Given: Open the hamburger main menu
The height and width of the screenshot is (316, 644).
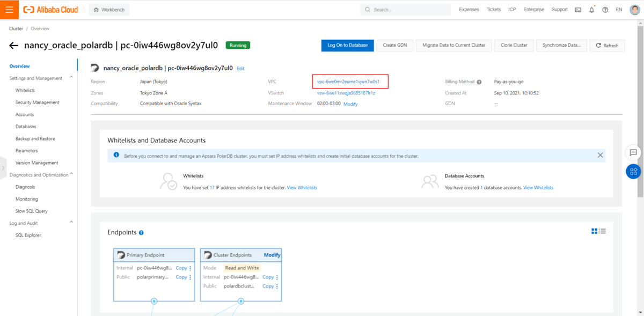Looking at the screenshot, I should (9, 9).
